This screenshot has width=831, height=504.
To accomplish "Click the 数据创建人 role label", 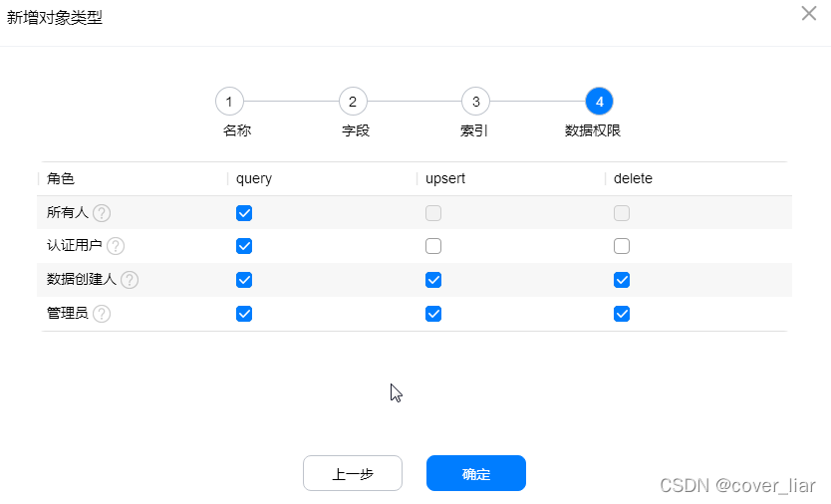I will [81, 279].
